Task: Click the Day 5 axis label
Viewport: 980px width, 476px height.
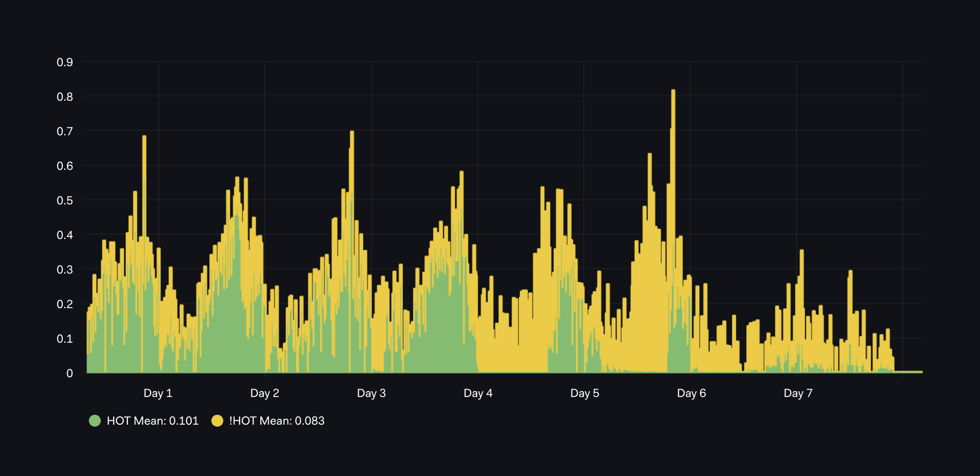Action: pyautogui.click(x=585, y=393)
